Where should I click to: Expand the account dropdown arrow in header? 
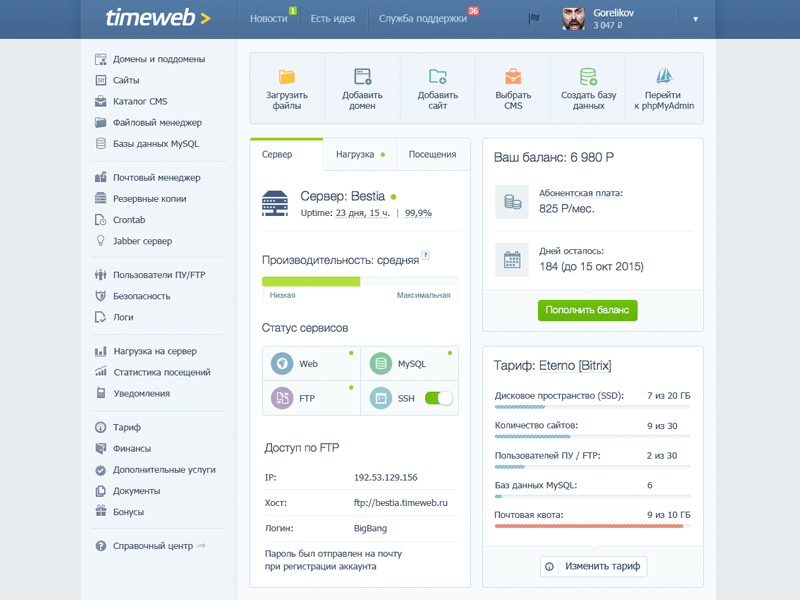(695, 19)
